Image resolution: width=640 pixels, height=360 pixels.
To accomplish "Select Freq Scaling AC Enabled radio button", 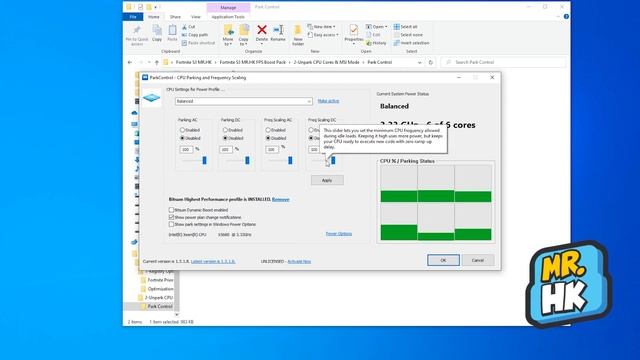I will coord(268,130).
